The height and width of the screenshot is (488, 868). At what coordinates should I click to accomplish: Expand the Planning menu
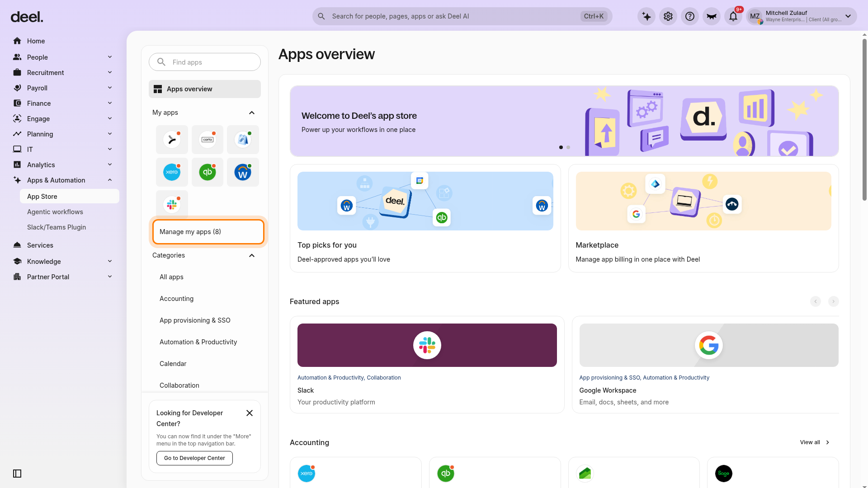(x=110, y=134)
